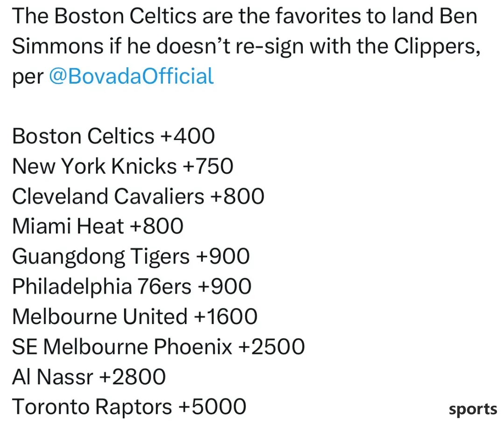Click the Melbourne United +1600 entry
This screenshot has height=424, width=504.
pyautogui.click(x=135, y=317)
